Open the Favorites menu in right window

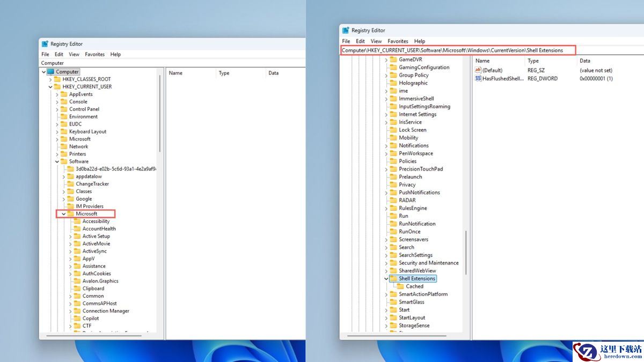point(398,41)
